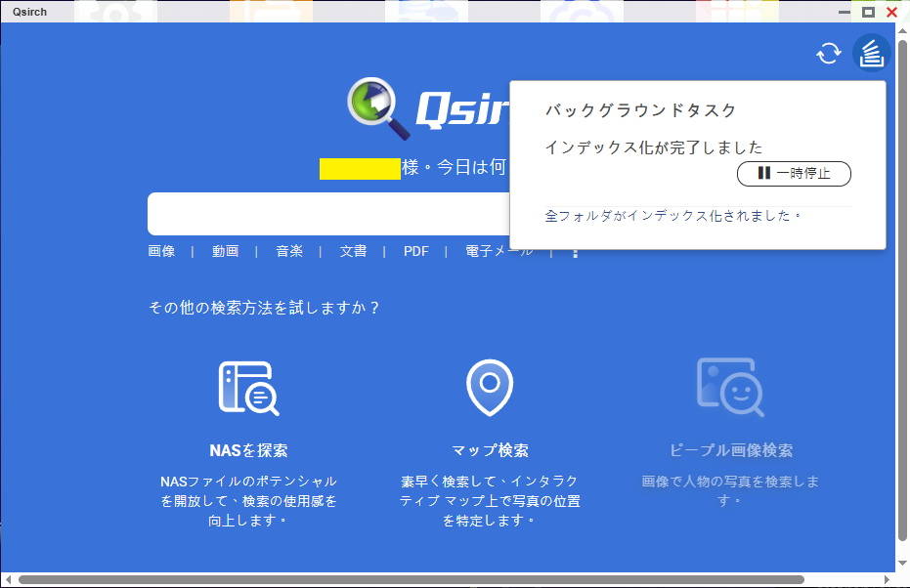
Task: Open the three-dot more filters menu
Action: [575, 252]
